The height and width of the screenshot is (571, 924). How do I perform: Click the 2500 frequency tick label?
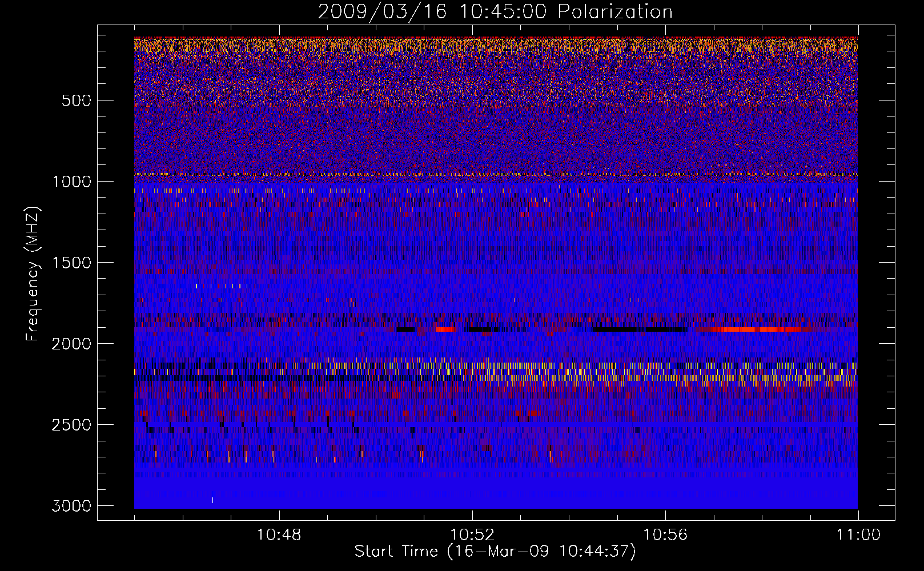[x=71, y=425]
